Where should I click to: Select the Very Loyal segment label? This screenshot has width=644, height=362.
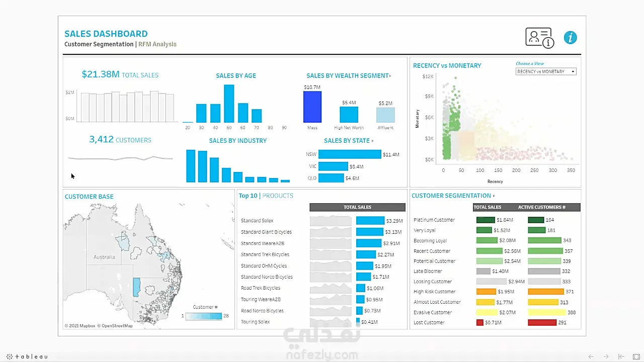tap(425, 230)
